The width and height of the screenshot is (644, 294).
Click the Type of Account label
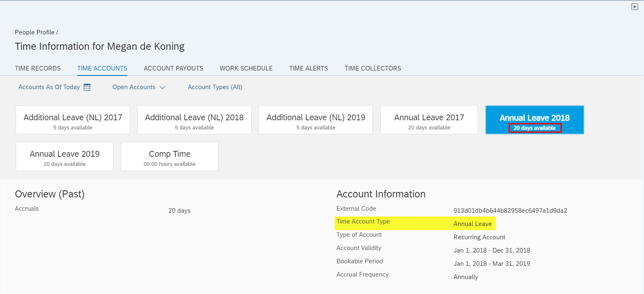coord(359,235)
